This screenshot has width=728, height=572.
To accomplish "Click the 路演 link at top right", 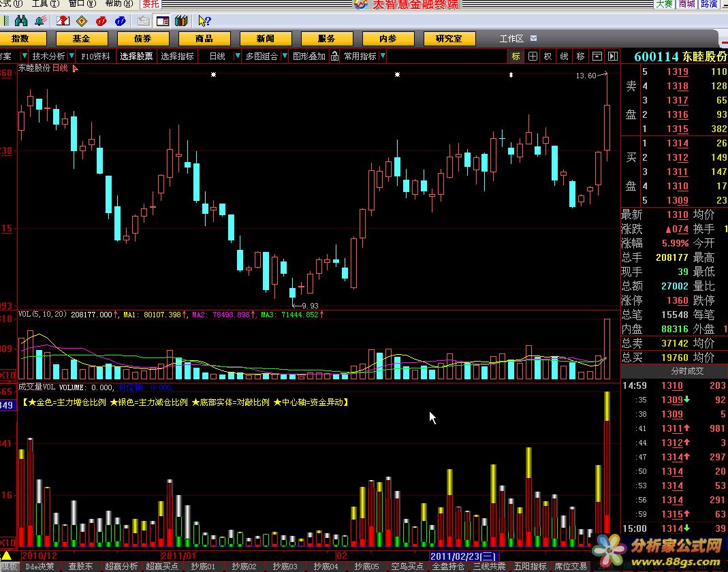I will click(x=709, y=3).
